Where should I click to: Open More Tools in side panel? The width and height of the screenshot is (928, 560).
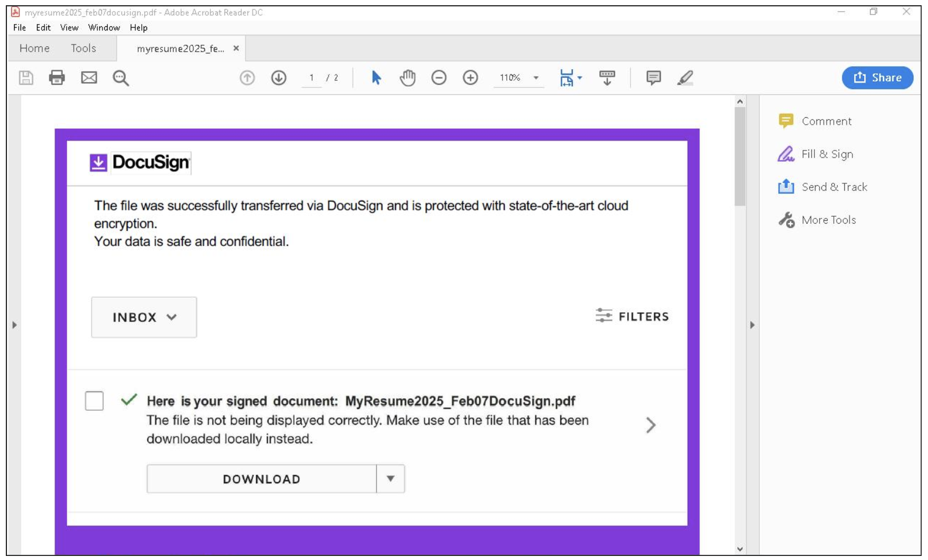(x=817, y=220)
